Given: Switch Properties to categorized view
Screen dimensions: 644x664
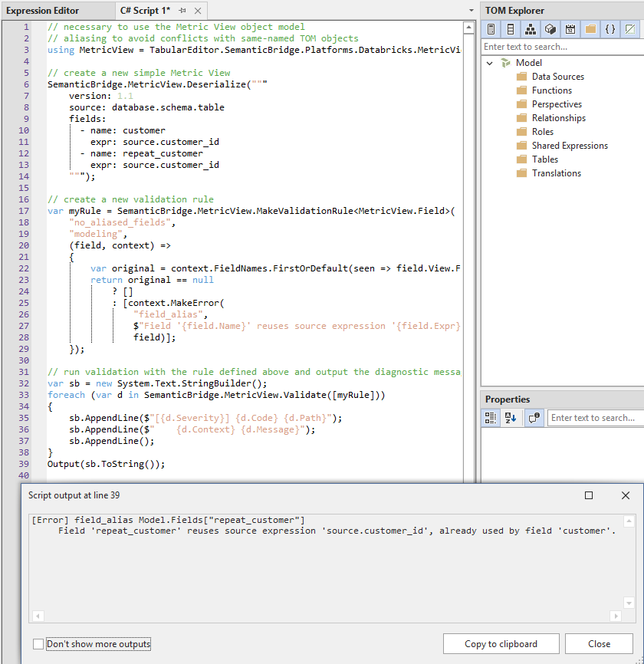Looking at the screenshot, I should click(491, 418).
